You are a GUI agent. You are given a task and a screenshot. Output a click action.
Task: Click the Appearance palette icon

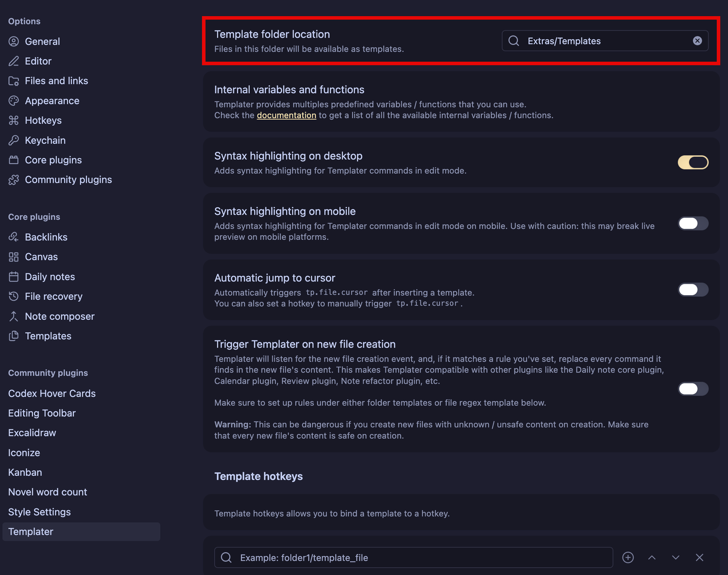point(13,101)
